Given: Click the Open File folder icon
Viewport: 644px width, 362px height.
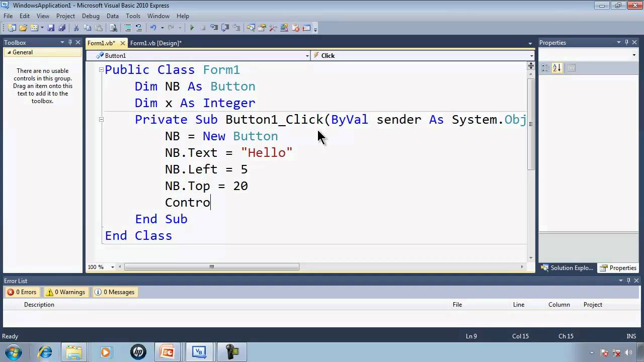Looking at the screenshot, I should [x=23, y=28].
